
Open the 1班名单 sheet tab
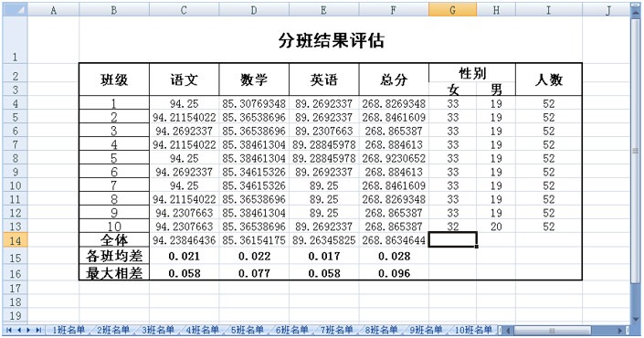(69, 330)
